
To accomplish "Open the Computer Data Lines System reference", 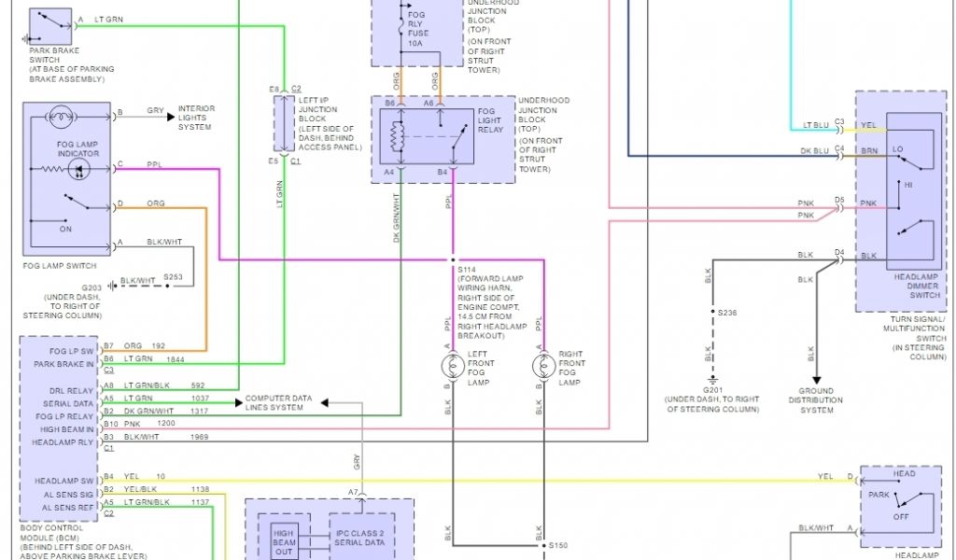I will click(278, 402).
